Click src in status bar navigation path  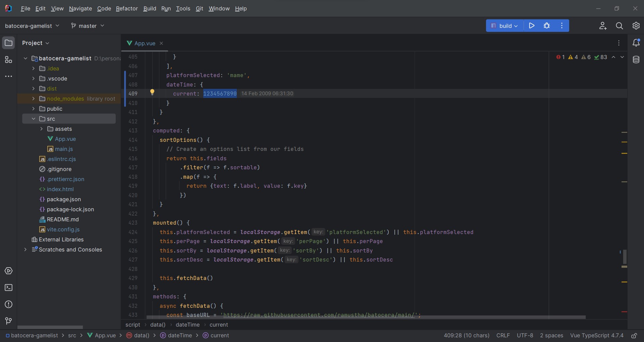click(72, 335)
